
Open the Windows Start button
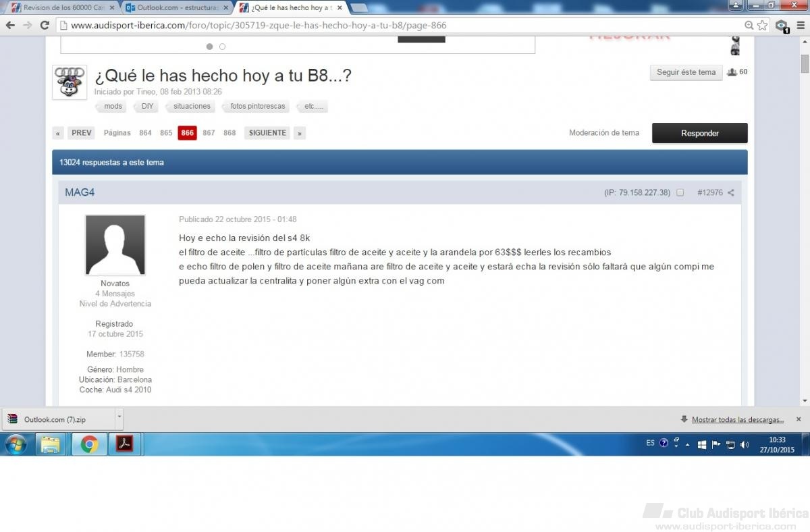click(16, 444)
